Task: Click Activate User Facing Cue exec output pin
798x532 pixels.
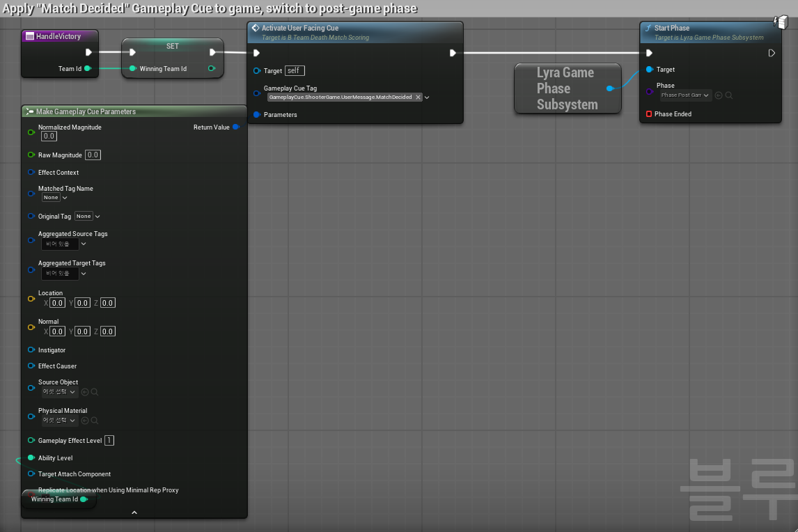Action: (453, 53)
